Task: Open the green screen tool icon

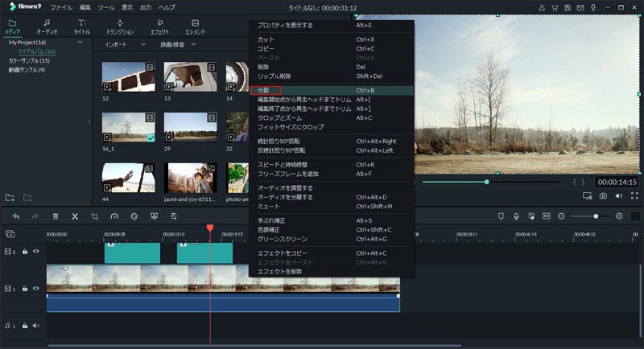Action: 154,216
